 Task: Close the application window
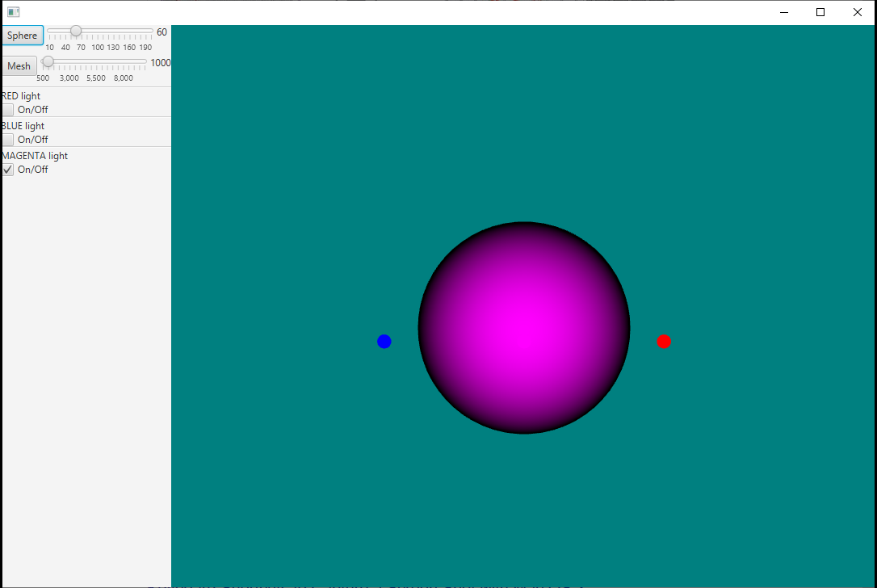[x=858, y=12]
